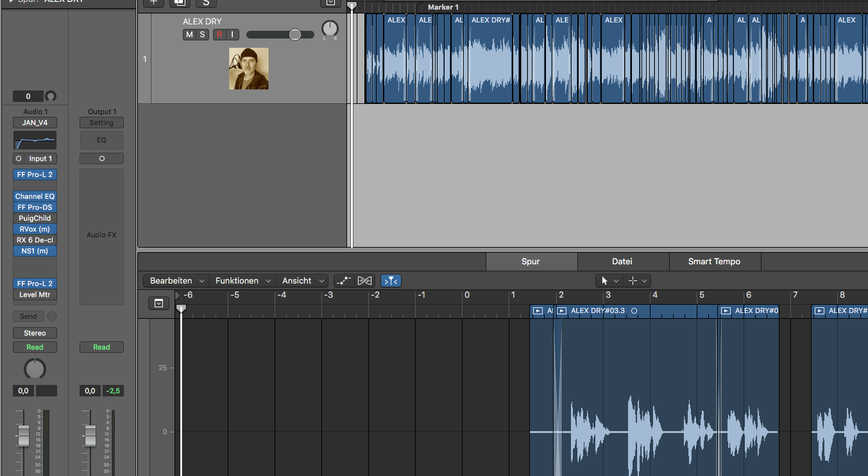Screen dimensions: 868x476
Task: Click the Audio 1 volume fader handle
Action: click(x=23, y=436)
